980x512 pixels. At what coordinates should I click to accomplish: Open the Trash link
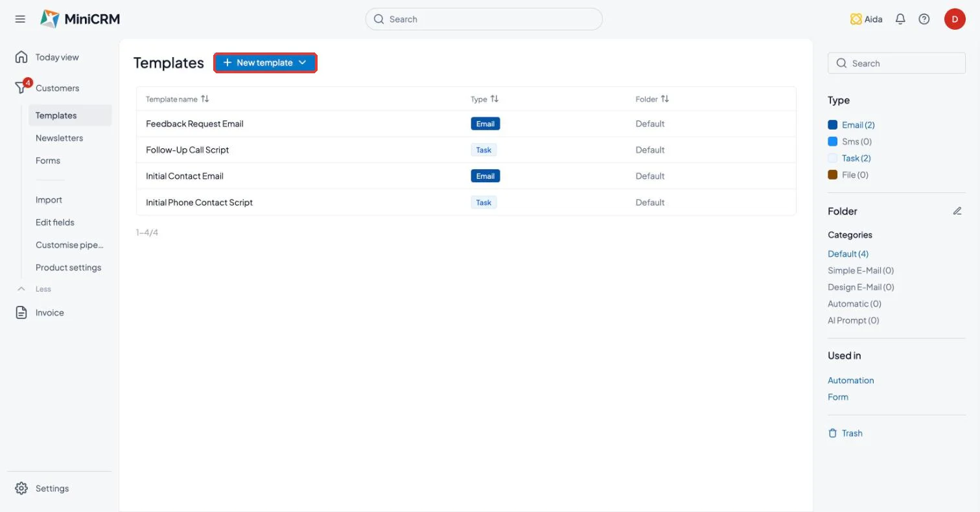click(852, 433)
